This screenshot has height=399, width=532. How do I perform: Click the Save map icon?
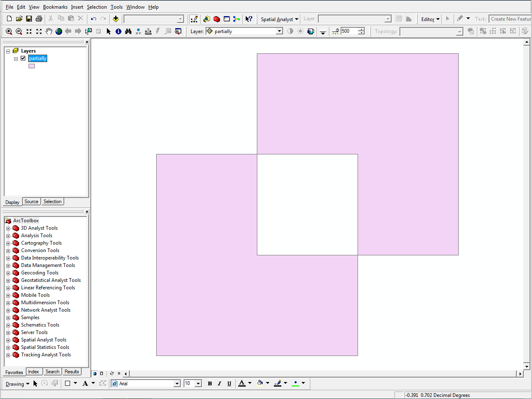pyautogui.click(x=29, y=19)
